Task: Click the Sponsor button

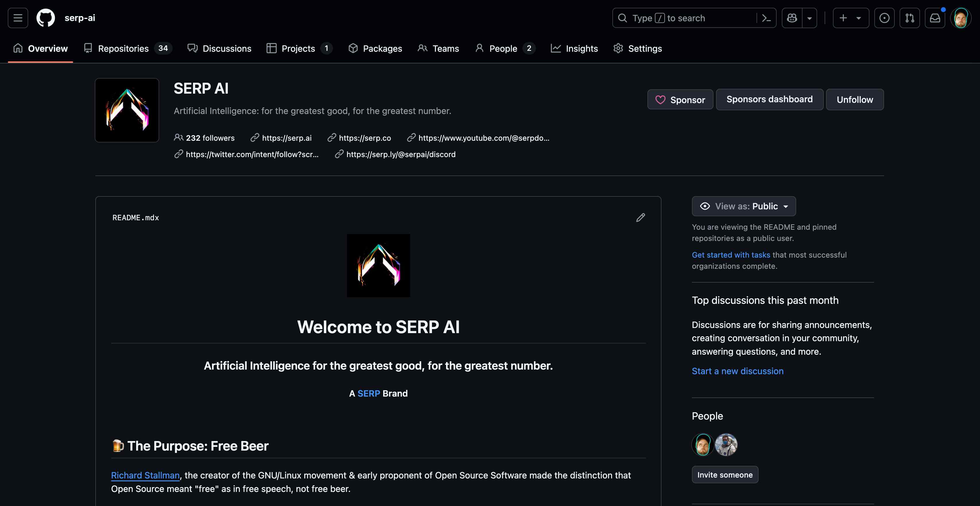Action: click(680, 100)
